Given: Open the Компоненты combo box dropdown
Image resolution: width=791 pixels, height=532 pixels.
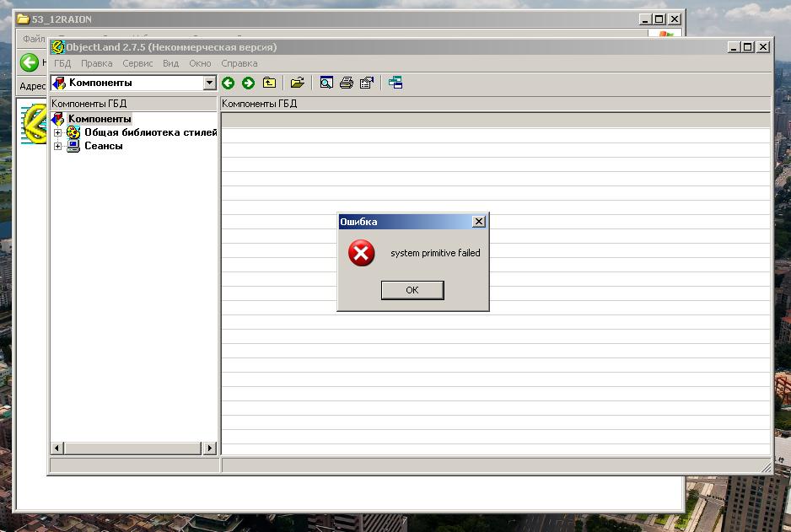Looking at the screenshot, I should pyautogui.click(x=210, y=83).
